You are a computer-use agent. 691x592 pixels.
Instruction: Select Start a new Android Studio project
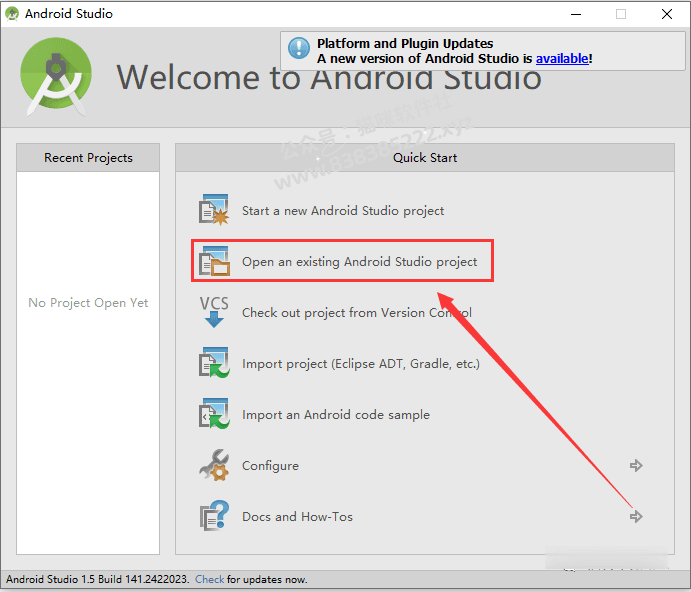click(x=343, y=211)
